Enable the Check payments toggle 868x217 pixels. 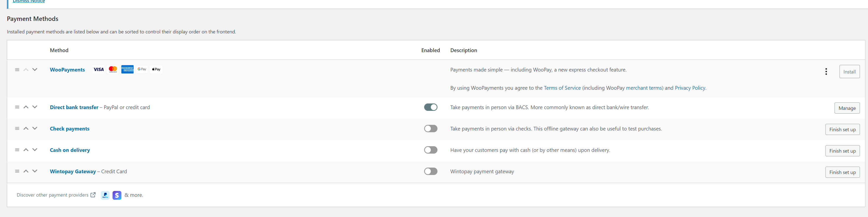[x=430, y=128]
